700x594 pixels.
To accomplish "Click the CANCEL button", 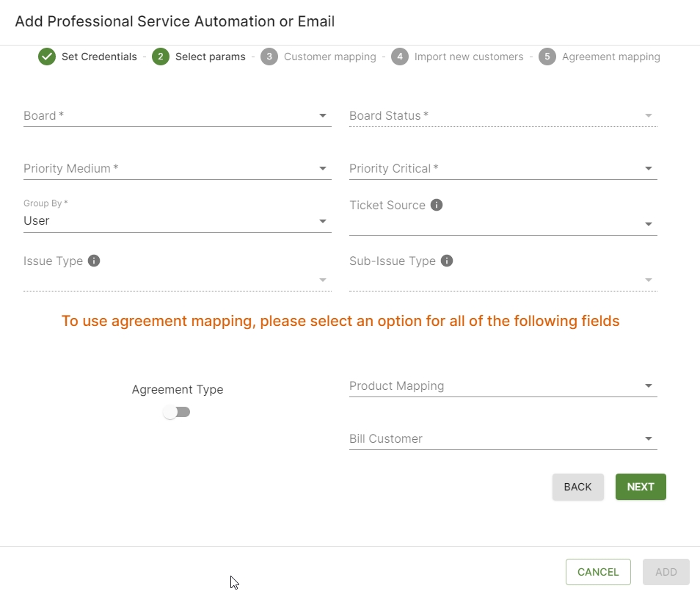I will [598, 572].
